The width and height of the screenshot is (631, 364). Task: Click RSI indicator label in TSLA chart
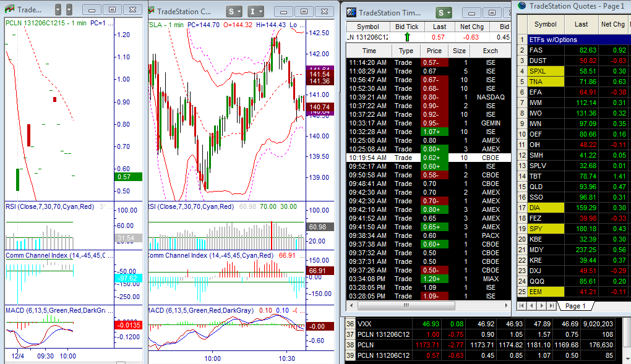(x=191, y=206)
